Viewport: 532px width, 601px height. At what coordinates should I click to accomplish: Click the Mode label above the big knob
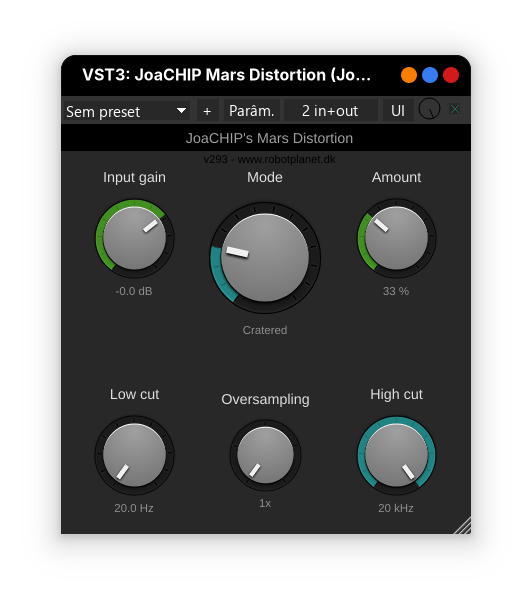[x=265, y=177]
